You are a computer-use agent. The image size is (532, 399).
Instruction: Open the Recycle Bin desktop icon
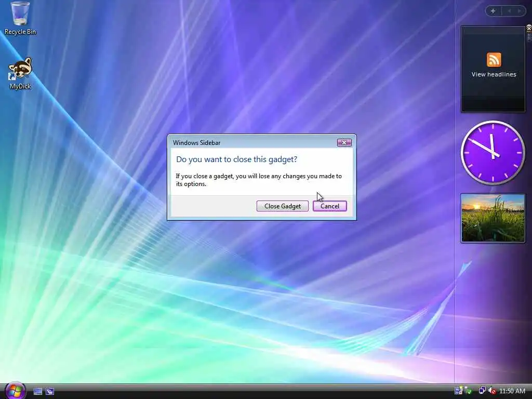(x=20, y=18)
